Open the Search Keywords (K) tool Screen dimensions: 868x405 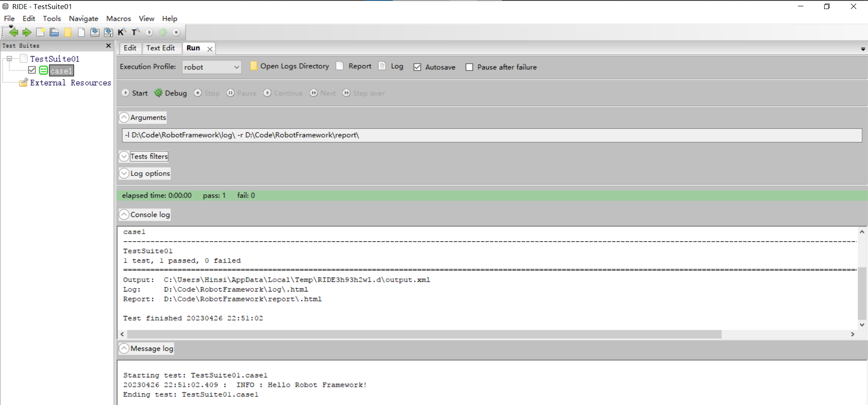point(122,32)
